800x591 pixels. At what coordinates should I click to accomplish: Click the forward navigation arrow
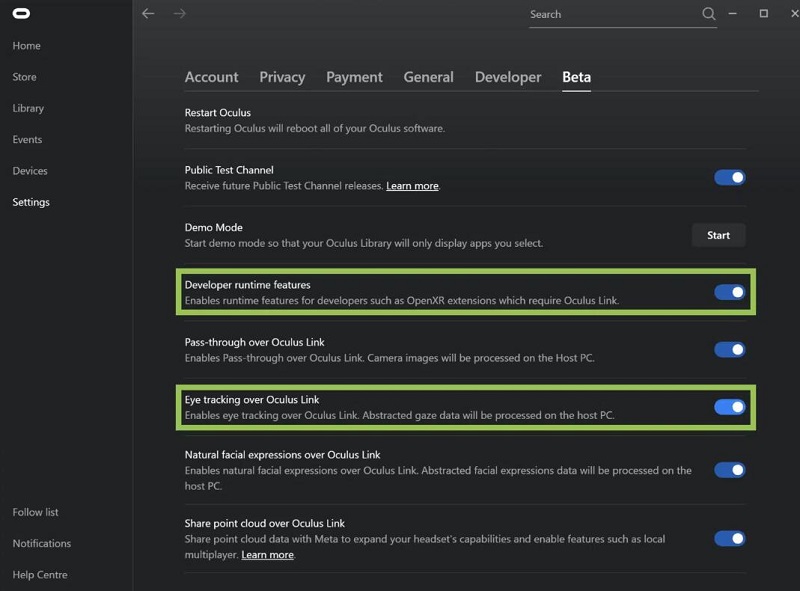(x=180, y=14)
